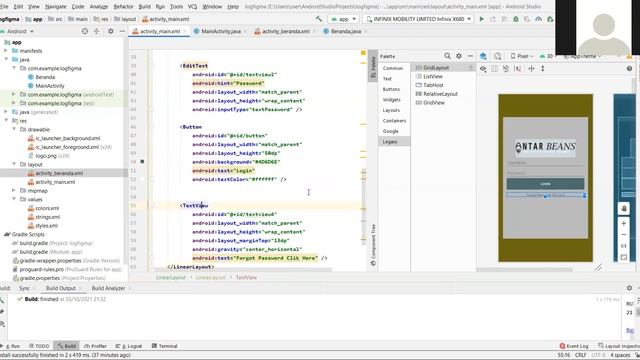
Task: Open the API 30 version dropdown
Action: point(548,56)
